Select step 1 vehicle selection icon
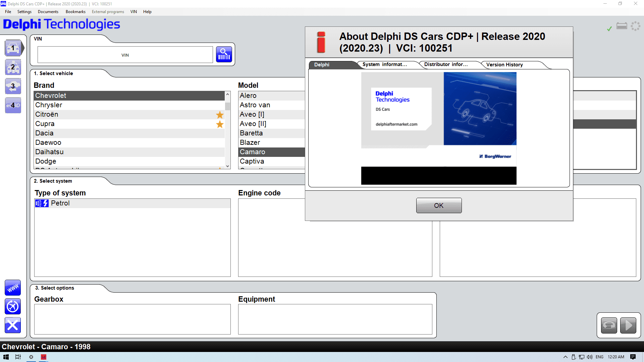The height and width of the screenshot is (362, 644). tap(13, 48)
